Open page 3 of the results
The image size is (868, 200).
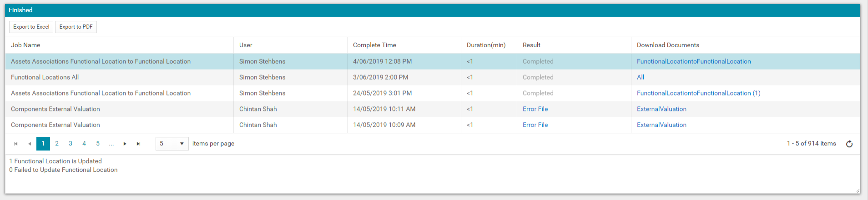(71, 144)
